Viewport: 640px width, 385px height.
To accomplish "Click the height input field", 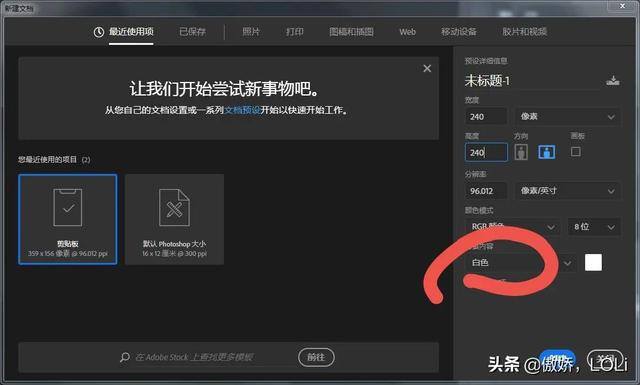I will coord(486,153).
